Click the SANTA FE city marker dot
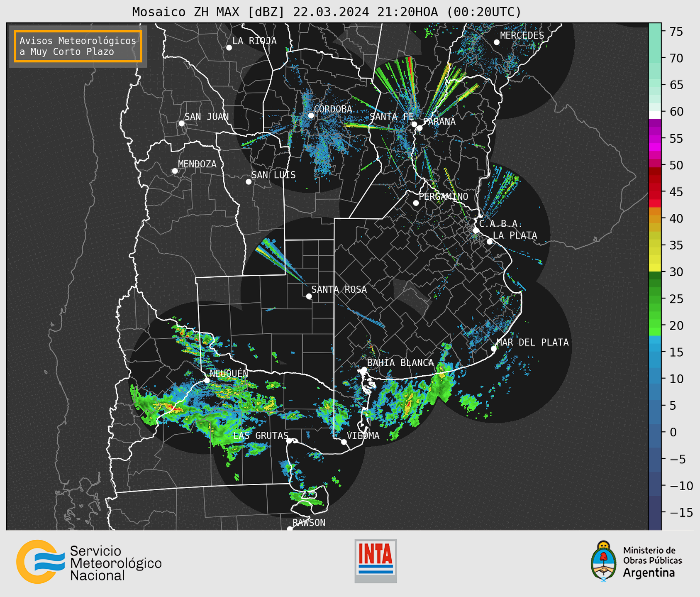700x597 pixels. click(x=414, y=124)
